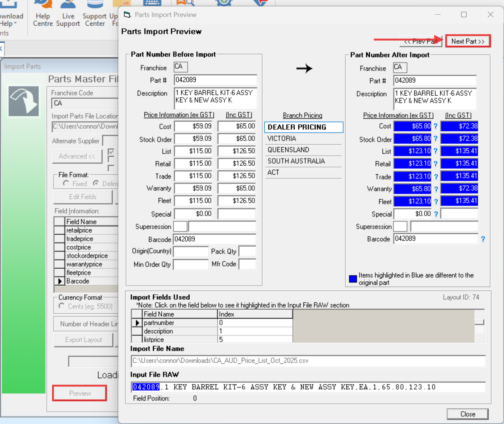The width and height of the screenshot is (504, 424).
Task: Select stockorderprice field in Field Information list
Action: [x=86, y=256]
